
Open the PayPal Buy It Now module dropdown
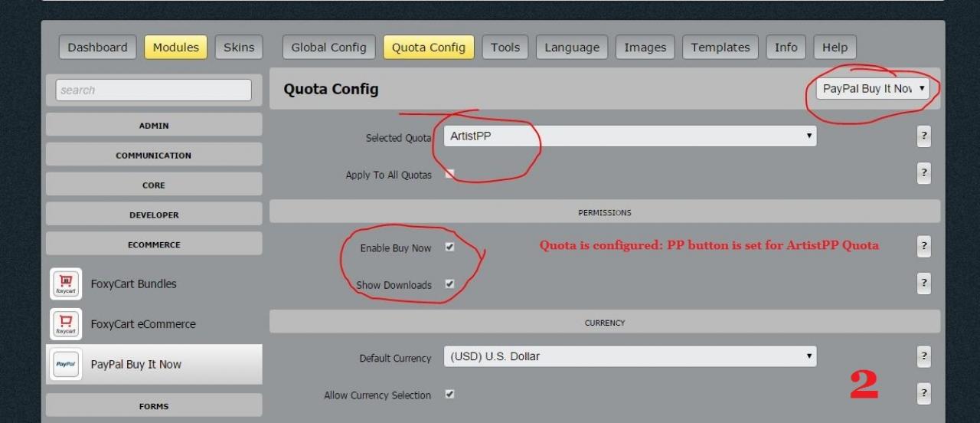873,89
